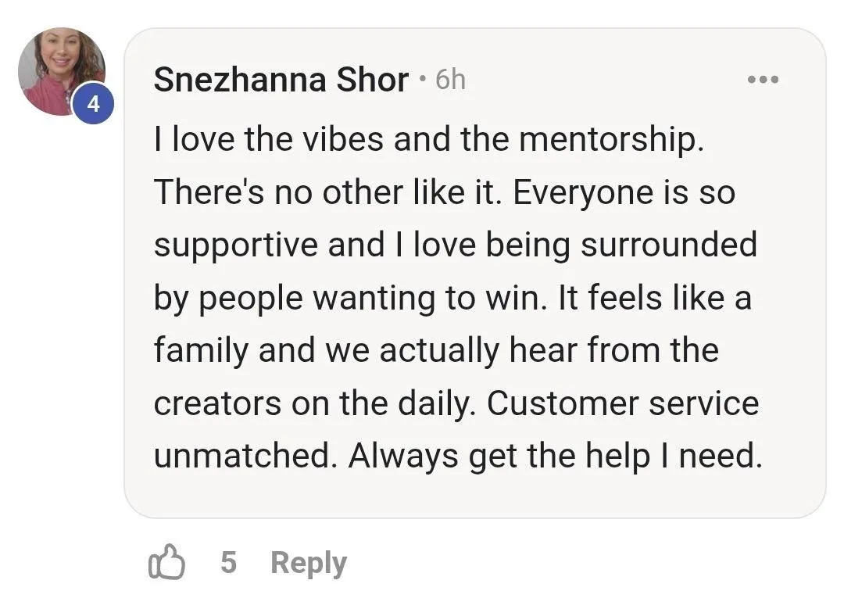The image size is (844, 616).
Task: Click the 6h timestamp of the comment
Action: 451,80
